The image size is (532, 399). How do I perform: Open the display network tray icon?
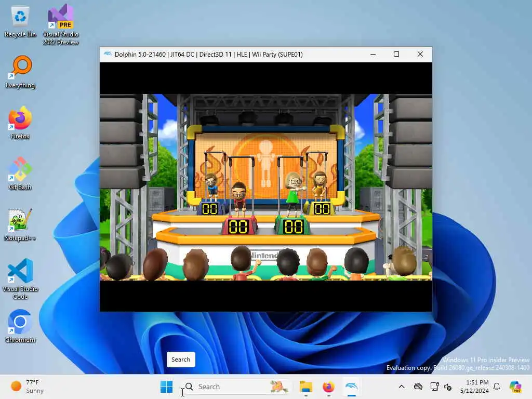(x=434, y=387)
